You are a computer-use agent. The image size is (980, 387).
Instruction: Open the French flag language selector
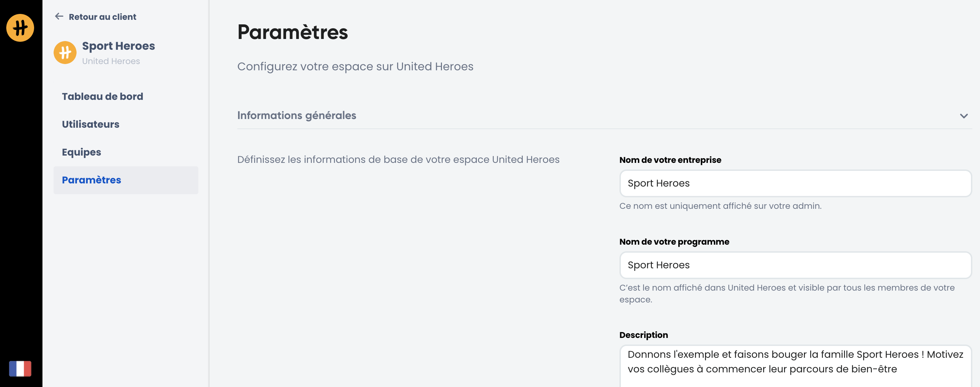(20, 368)
